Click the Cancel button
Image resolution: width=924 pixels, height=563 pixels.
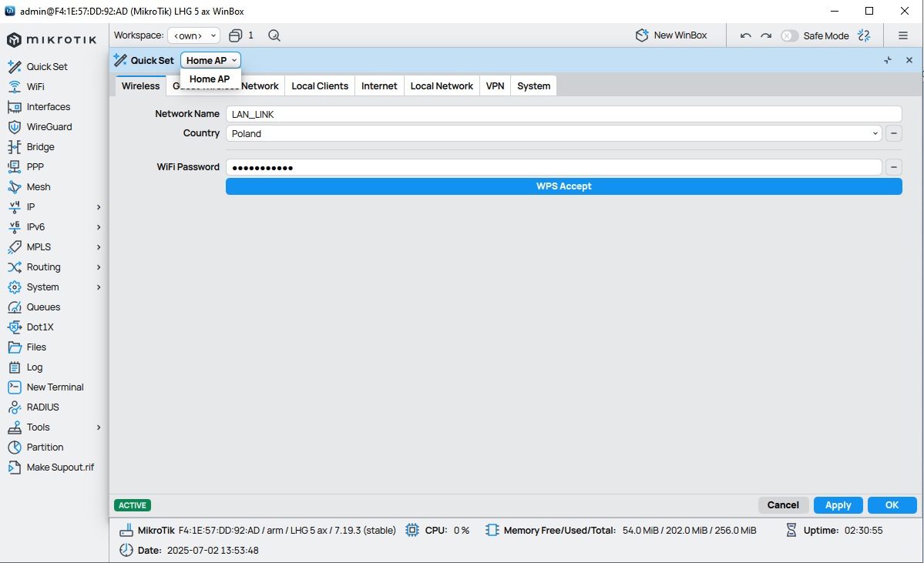pyautogui.click(x=783, y=504)
